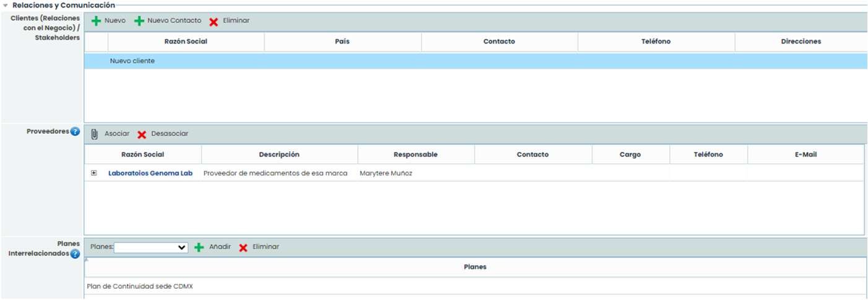Click the País column header
This screenshot has height=300, width=868.
(342, 42)
